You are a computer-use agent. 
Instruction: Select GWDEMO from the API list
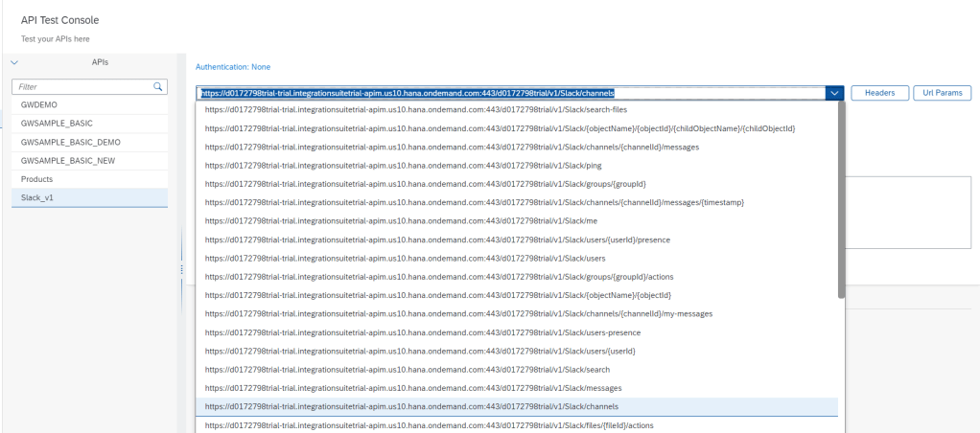(x=88, y=104)
